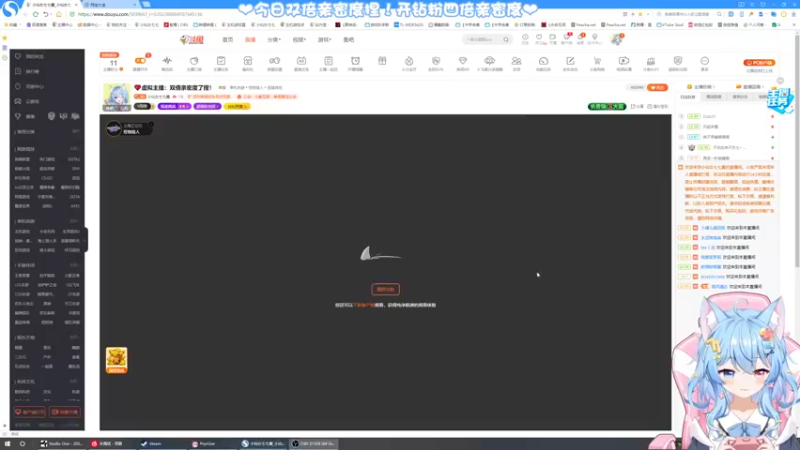Click the green button below the follow button
The image size is (800, 450).
(x=607, y=106)
